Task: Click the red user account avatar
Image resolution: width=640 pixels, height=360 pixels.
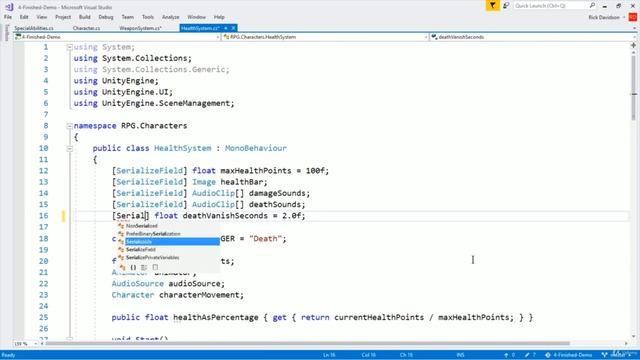Action: tap(633, 17)
